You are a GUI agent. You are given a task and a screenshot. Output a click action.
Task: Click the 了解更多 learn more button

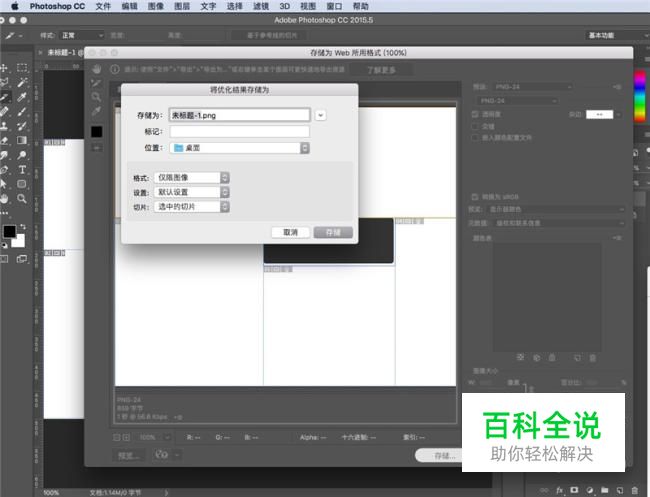pyautogui.click(x=381, y=70)
